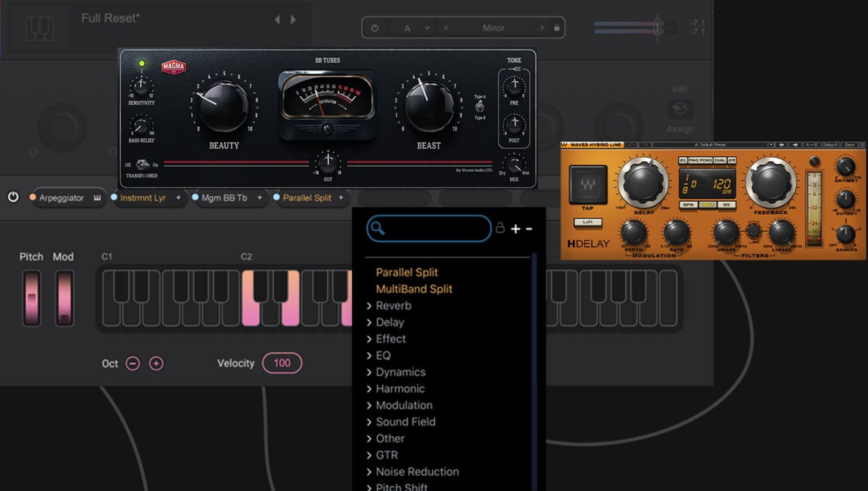The height and width of the screenshot is (491, 868).
Task: Open the root note A dropdown
Action: 416,28
